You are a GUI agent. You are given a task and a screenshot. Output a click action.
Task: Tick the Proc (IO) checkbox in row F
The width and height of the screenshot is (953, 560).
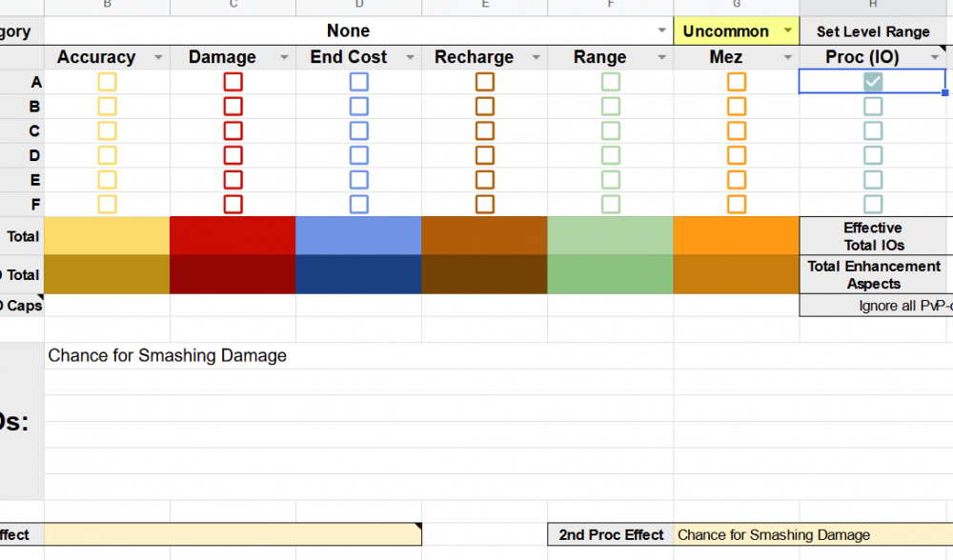click(873, 204)
